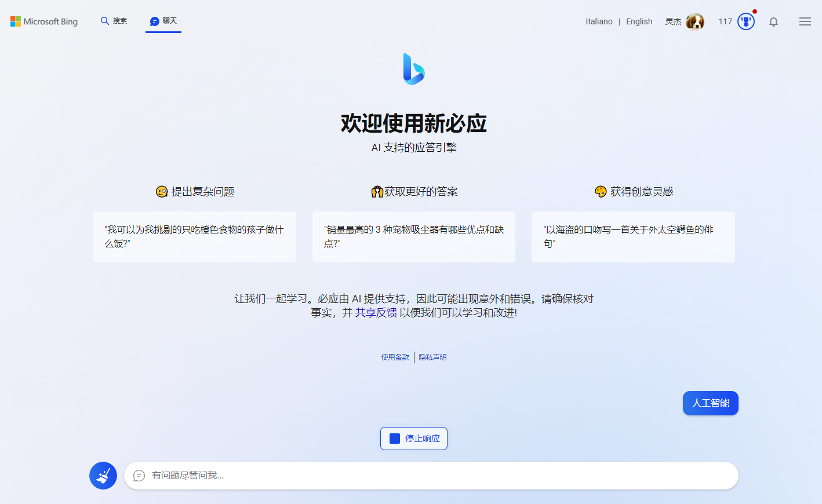Open the 灵杰 user name
This screenshot has height=504, width=822.
(x=673, y=21)
